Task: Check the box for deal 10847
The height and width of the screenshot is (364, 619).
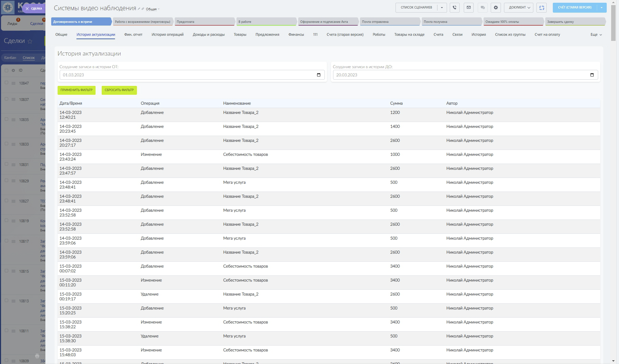Action: coord(6,83)
